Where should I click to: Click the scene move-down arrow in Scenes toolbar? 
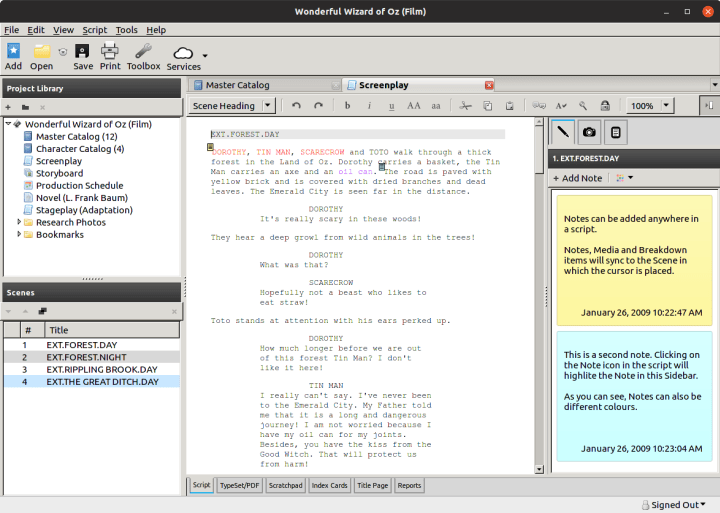pyautogui.click(x=8, y=311)
